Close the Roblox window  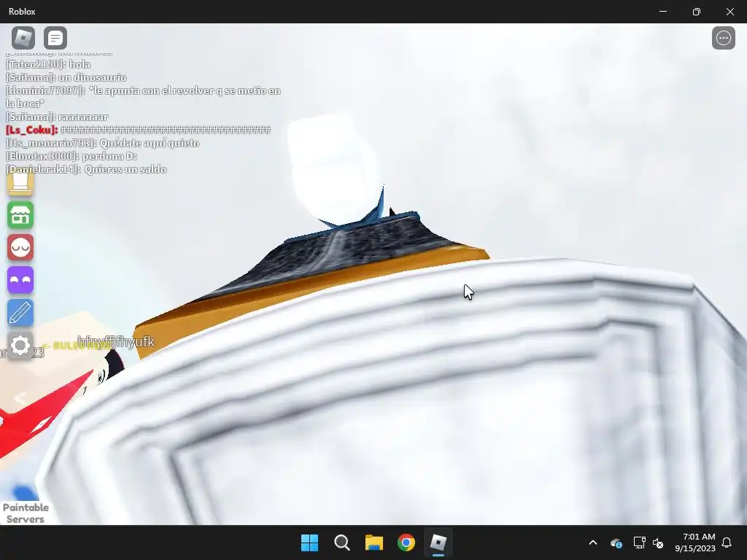729,12
